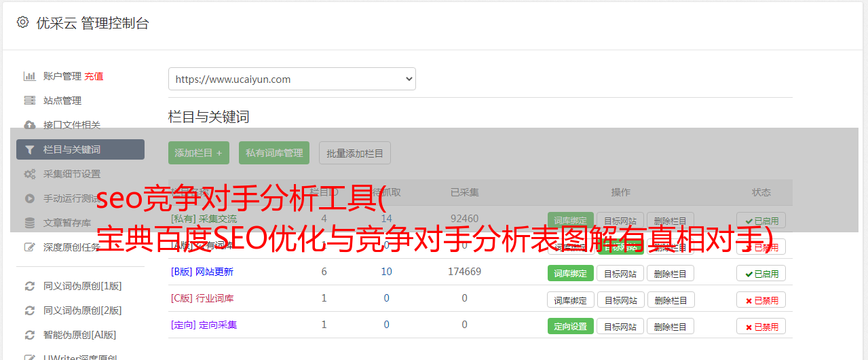
Task: Open the [定向] 定向采集 column link
Action: [204, 325]
